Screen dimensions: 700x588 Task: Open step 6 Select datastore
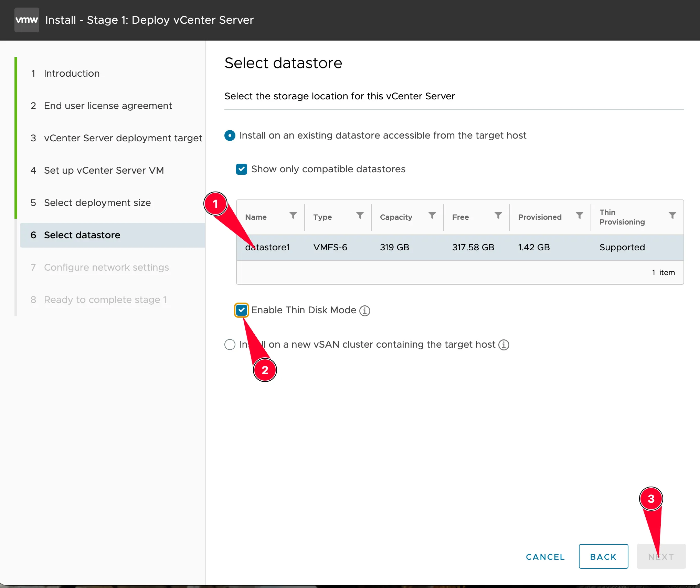click(x=113, y=235)
